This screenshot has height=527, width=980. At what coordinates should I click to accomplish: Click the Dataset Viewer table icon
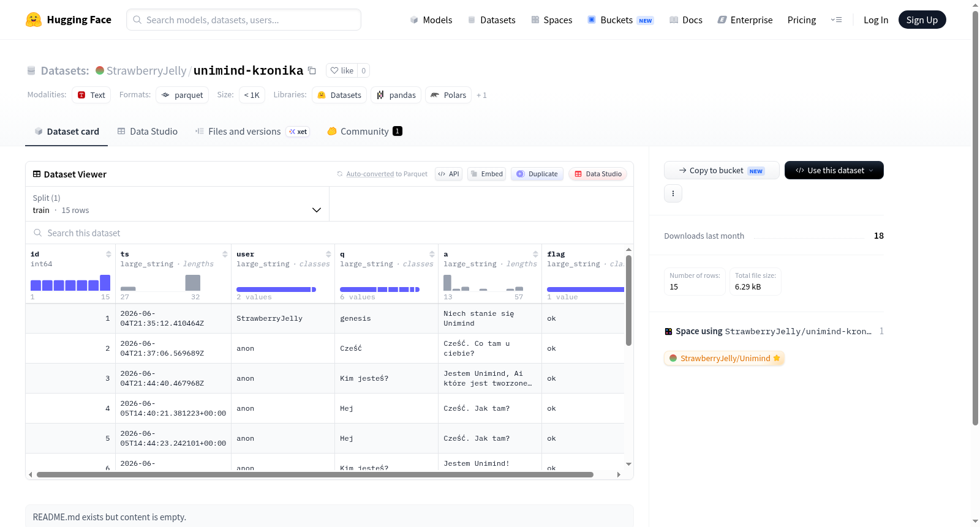point(37,174)
